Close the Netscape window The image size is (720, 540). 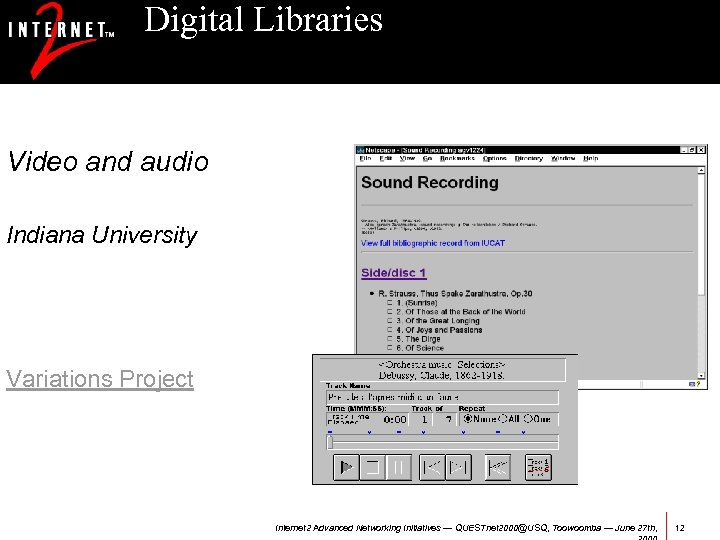coord(701,150)
